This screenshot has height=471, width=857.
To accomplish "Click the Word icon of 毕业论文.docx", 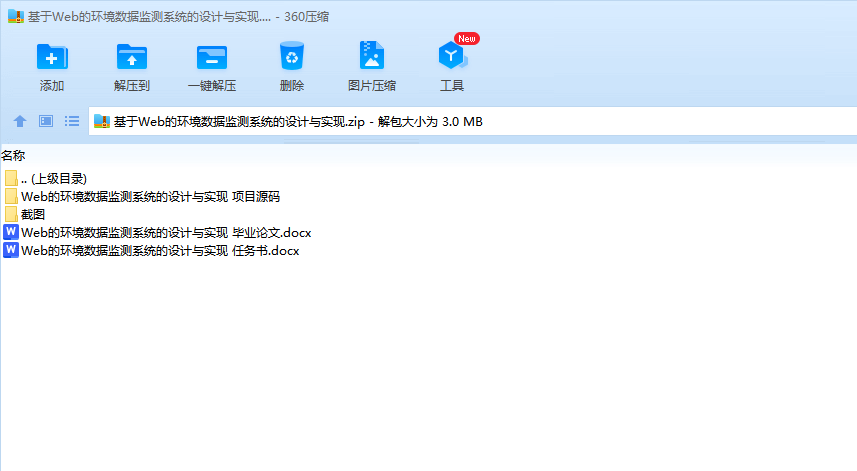I will click(x=11, y=232).
